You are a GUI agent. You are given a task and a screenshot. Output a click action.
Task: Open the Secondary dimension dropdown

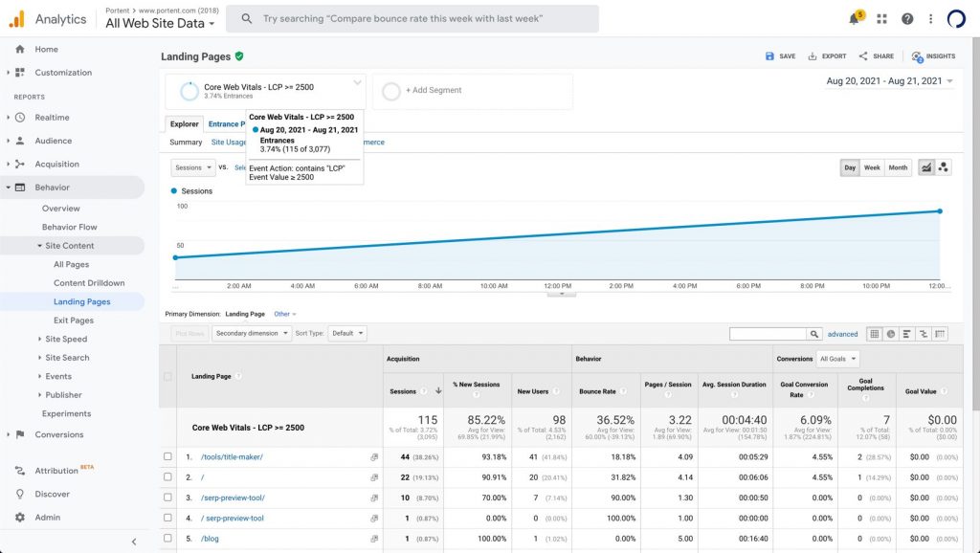pos(252,334)
